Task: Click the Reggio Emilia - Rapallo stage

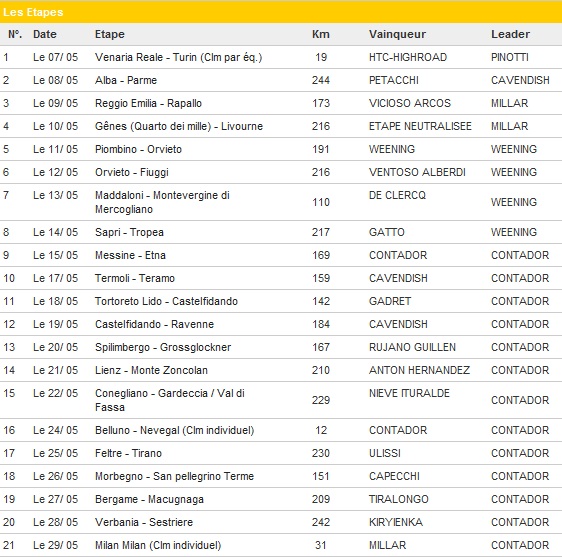Action: pos(148,103)
